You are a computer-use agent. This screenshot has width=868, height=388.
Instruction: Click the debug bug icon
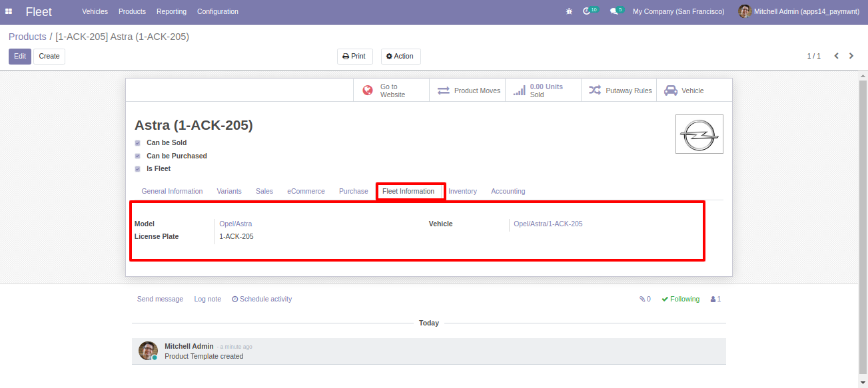(x=568, y=11)
